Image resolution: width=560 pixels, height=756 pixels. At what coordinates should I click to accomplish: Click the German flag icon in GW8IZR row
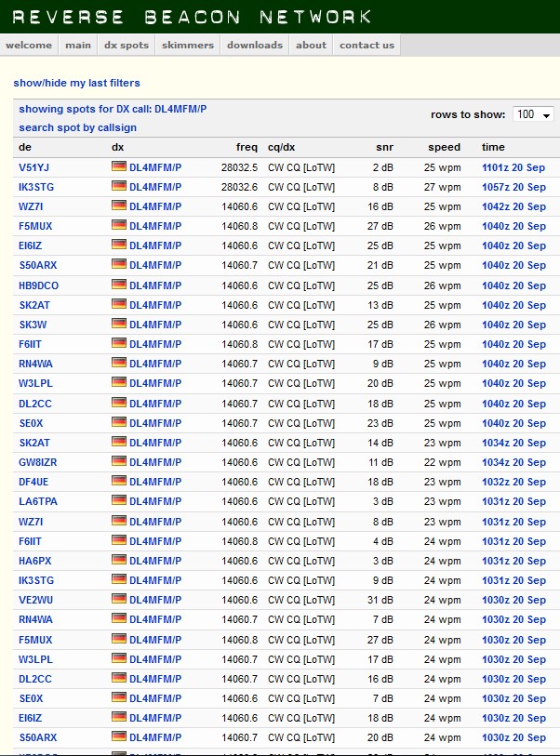pyautogui.click(x=118, y=462)
